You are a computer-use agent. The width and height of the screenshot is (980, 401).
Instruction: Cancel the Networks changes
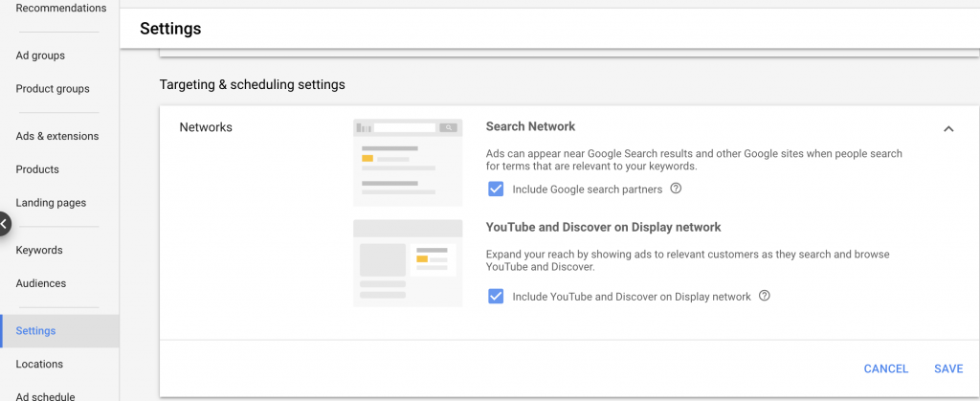click(885, 368)
